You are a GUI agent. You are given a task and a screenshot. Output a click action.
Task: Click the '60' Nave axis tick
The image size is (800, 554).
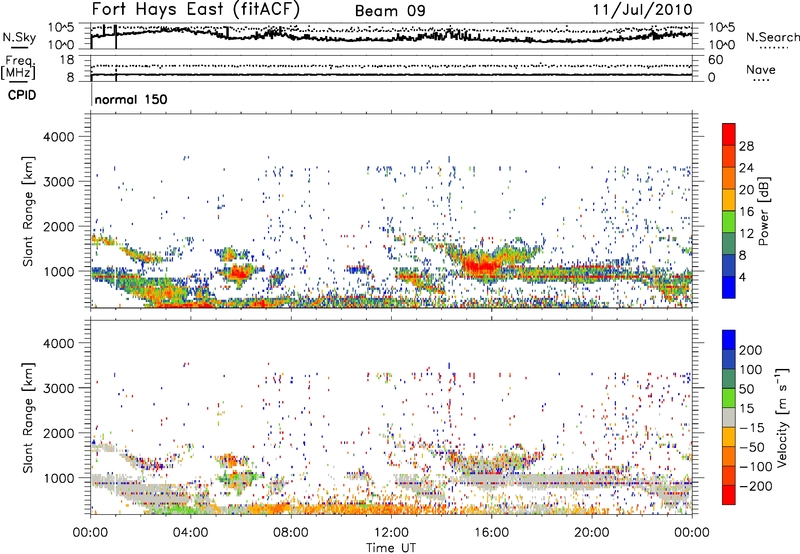(x=715, y=60)
